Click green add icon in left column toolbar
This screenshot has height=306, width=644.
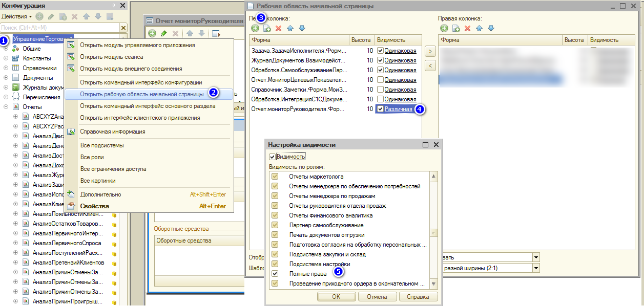(x=255, y=28)
